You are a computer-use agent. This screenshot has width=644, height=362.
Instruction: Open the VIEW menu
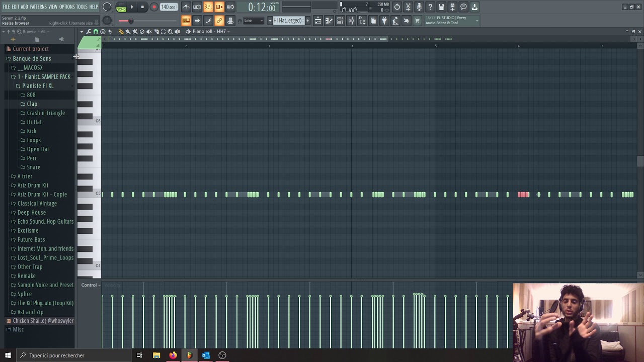click(53, 7)
